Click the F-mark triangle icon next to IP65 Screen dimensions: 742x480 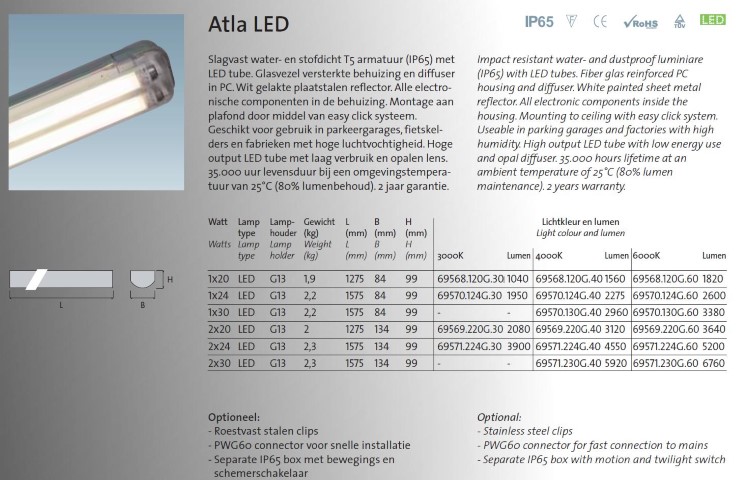(572, 21)
